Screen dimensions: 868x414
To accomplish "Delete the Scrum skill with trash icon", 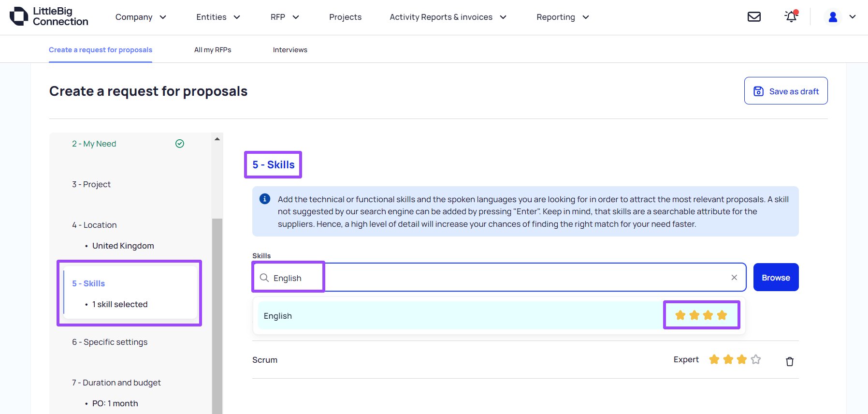I will (x=790, y=361).
